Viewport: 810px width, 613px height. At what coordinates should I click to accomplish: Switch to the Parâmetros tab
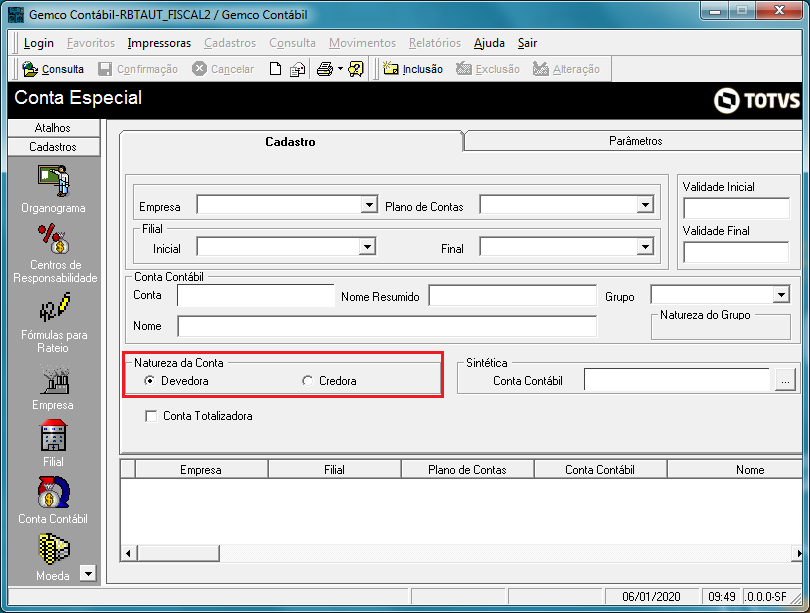pyautogui.click(x=635, y=140)
